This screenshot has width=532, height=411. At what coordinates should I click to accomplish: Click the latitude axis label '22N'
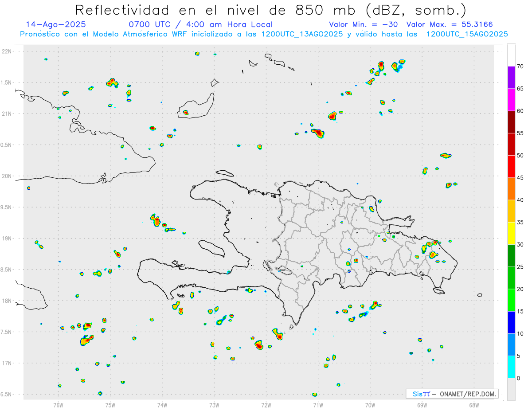(x=7, y=51)
